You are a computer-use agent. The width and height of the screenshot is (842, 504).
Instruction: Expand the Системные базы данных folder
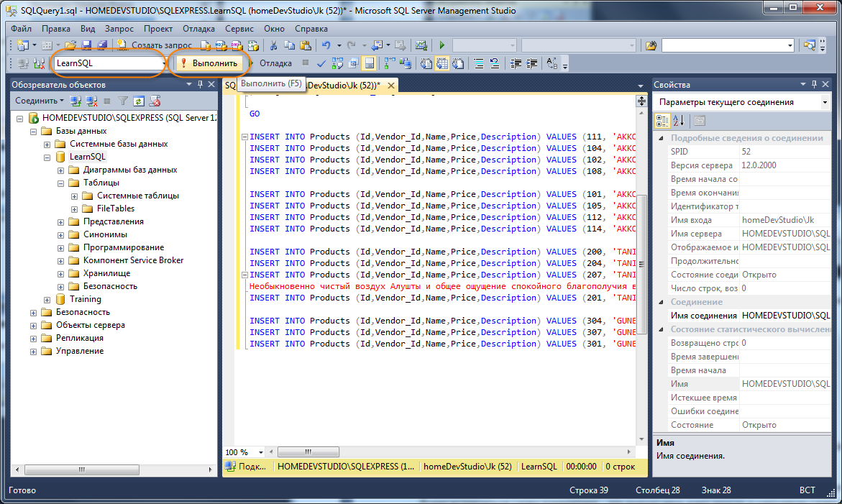47,145
